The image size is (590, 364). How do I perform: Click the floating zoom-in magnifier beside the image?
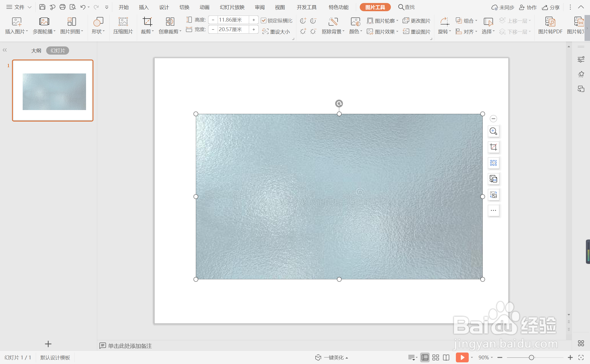(x=493, y=131)
